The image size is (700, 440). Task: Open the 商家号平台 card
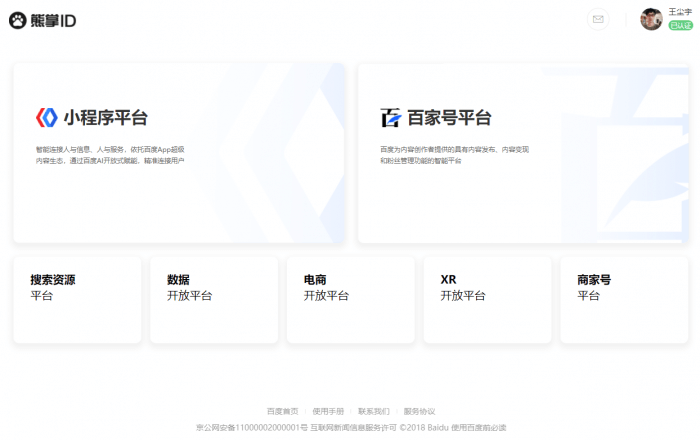click(624, 300)
